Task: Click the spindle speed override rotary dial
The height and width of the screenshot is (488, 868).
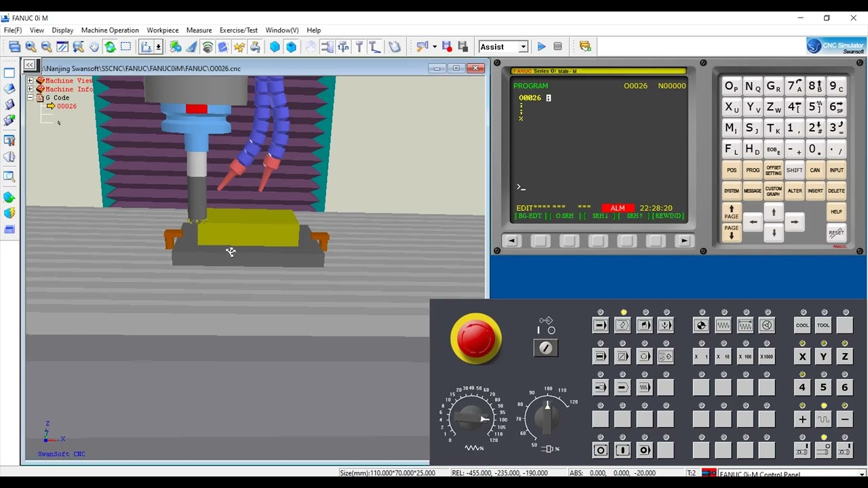Action: click(547, 418)
